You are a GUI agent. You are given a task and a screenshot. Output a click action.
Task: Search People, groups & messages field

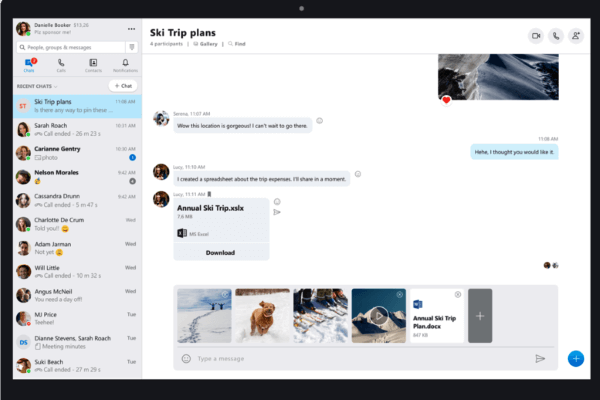click(x=71, y=47)
